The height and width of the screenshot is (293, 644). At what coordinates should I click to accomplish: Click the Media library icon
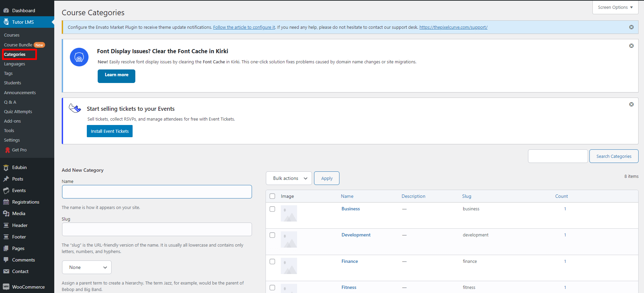click(x=6, y=213)
